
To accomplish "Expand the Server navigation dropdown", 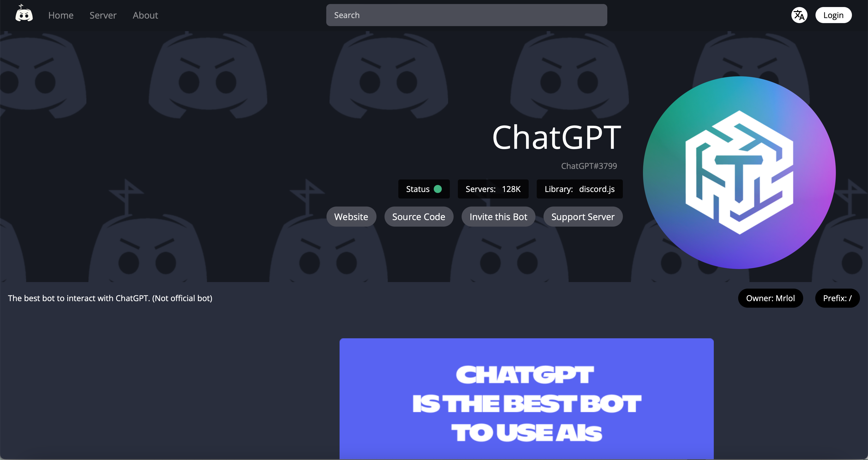I will click(x=103, y=15).
